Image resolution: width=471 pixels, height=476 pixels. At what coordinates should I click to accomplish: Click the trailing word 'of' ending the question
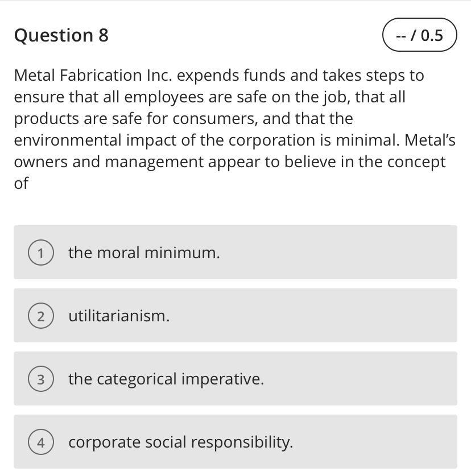point(21,183)
